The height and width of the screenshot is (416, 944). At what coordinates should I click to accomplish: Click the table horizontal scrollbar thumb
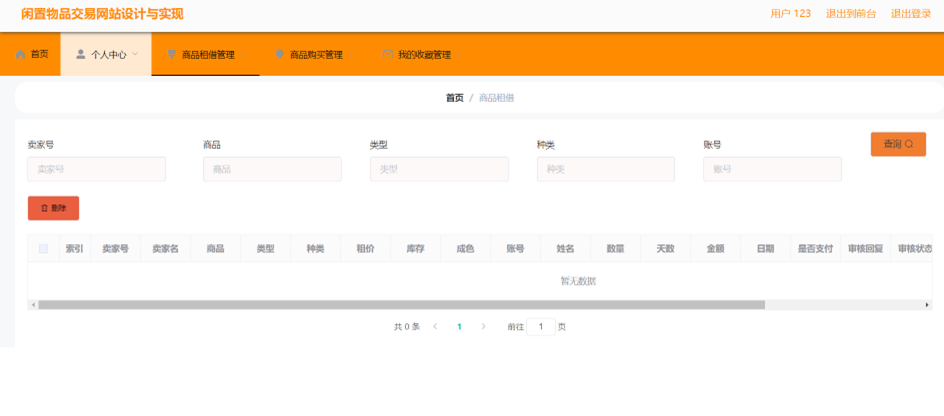(x=402, y=305)
